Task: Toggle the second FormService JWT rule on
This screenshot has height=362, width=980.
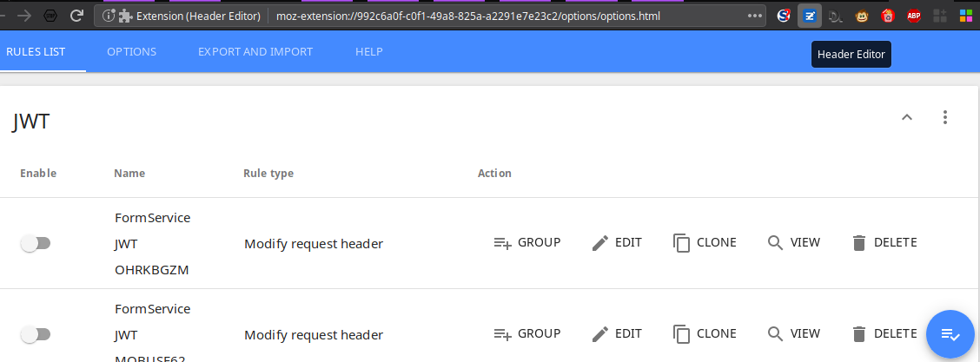Action: coord(36,334)
